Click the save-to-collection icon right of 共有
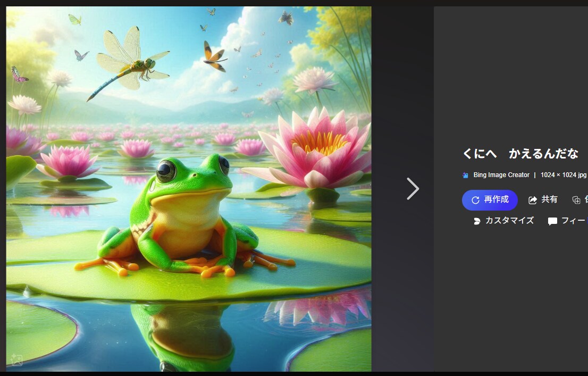Viewport: 588px width, 376px height. (x=576, y=200)
